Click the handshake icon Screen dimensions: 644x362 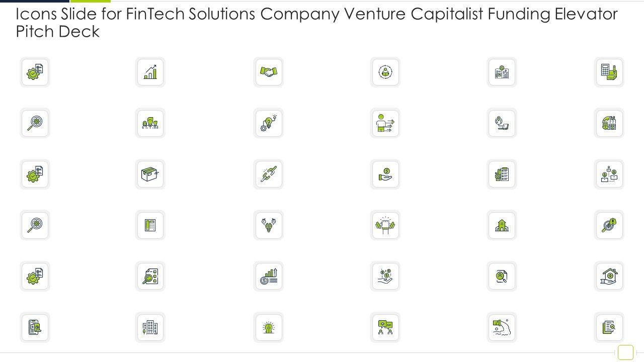click(269, 72)
